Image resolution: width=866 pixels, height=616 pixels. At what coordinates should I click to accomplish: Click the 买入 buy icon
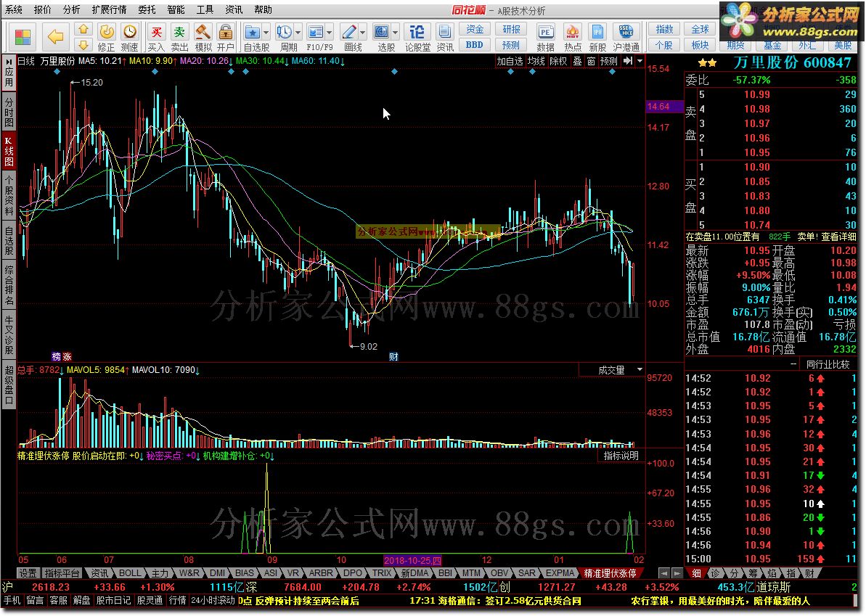tap(156, 38)
